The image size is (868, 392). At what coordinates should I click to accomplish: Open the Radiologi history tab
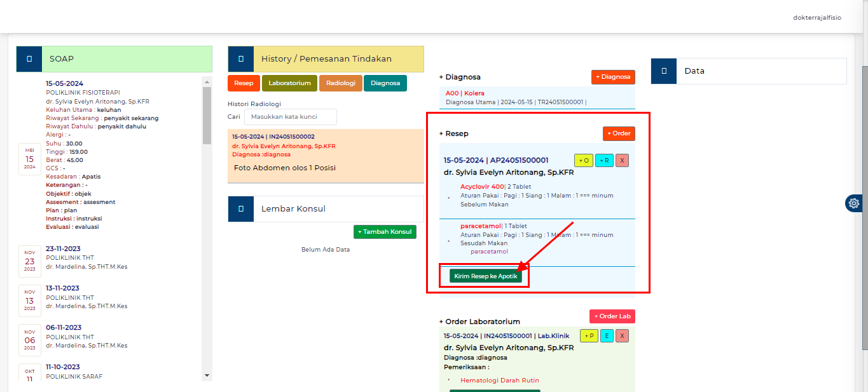(341, 83)
